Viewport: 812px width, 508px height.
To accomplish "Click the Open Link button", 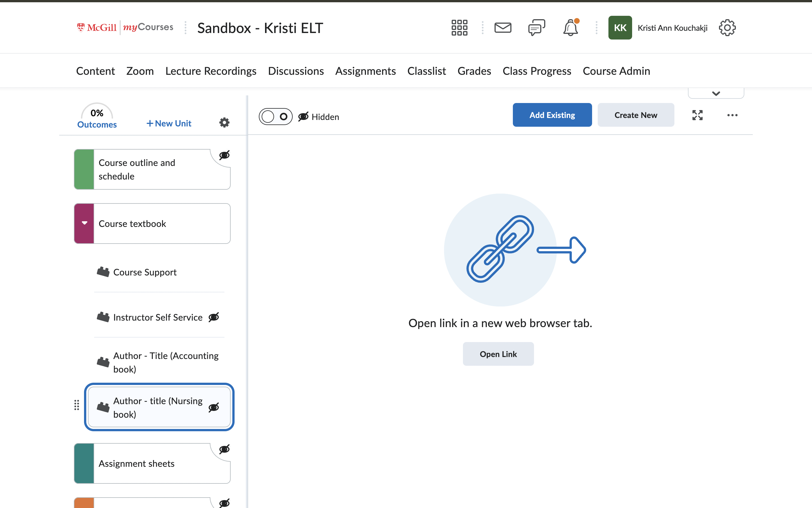I will pos(498,354).
